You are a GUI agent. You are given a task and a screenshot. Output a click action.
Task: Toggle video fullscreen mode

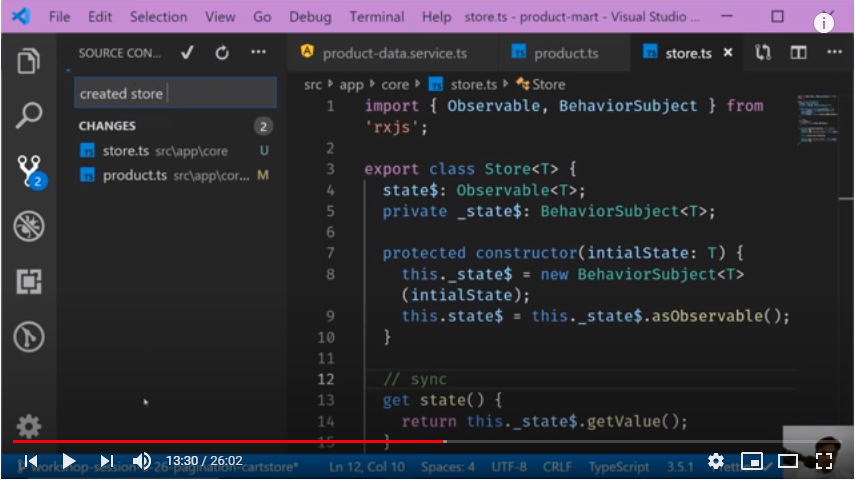(824, 461)
